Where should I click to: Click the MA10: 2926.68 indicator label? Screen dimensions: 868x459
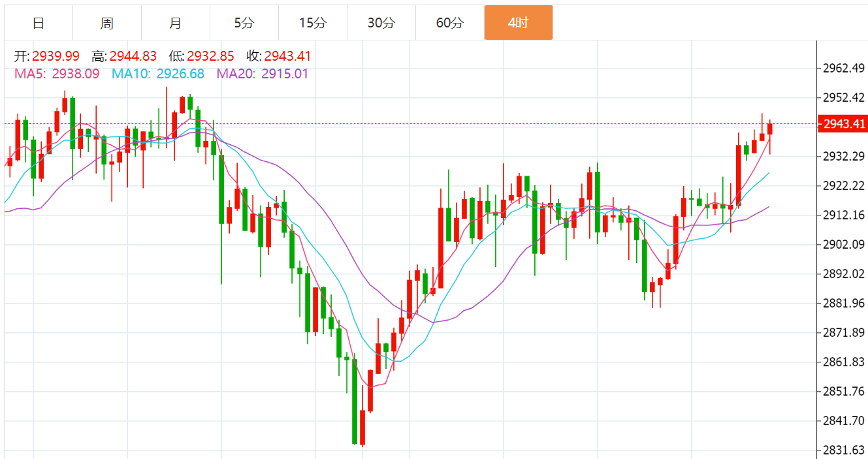pos(157,74)
